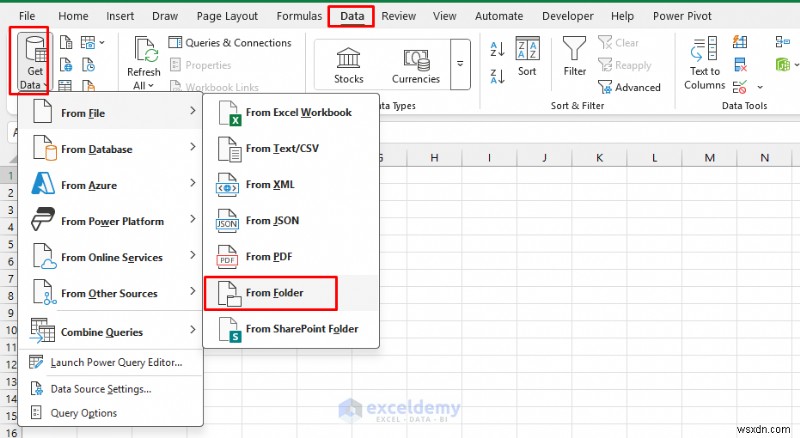Switch to the Developer tab

(x=567, y=16)
